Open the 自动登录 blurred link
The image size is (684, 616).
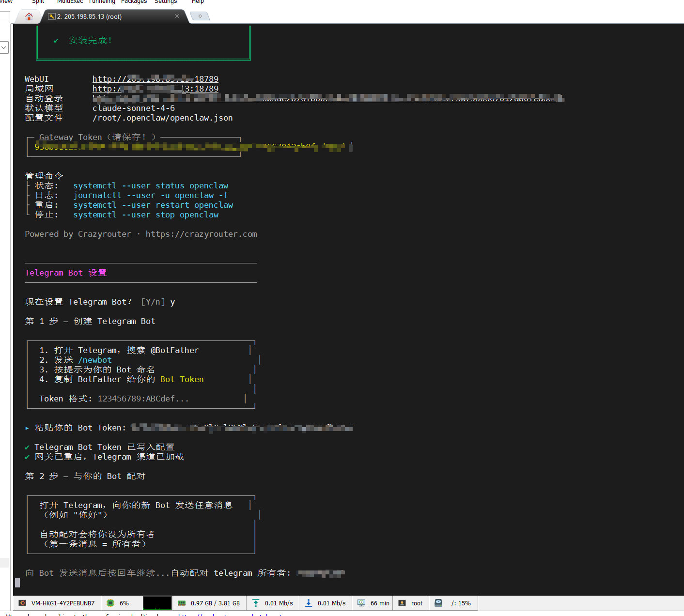tap(328, 98)
